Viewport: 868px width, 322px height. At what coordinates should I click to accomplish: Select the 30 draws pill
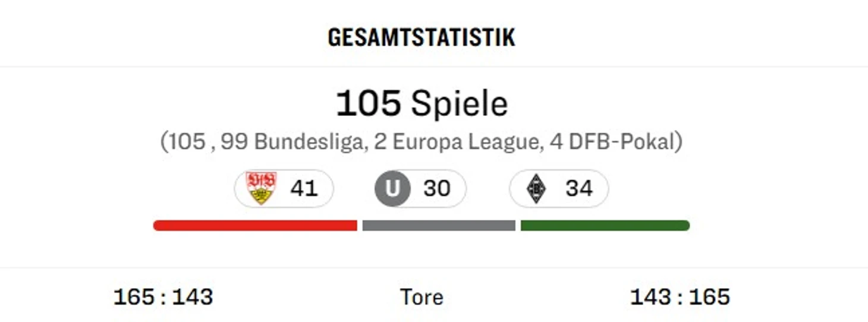tap(420, 189)
